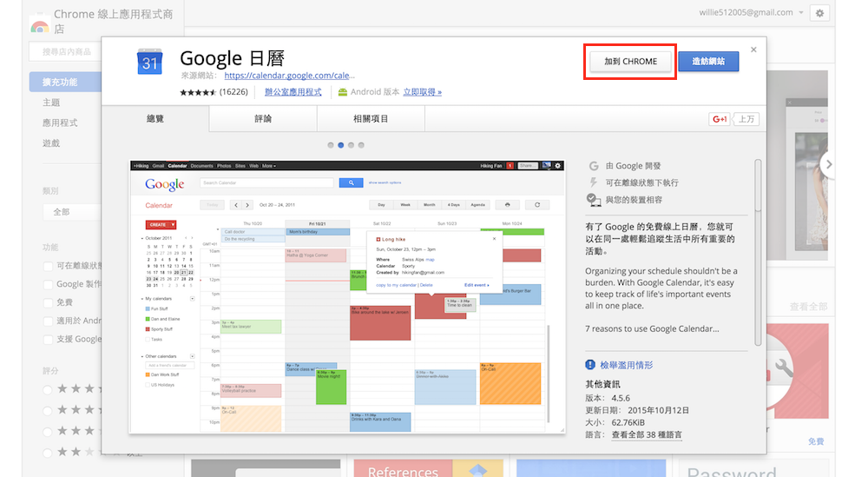Select 擴充功能 in sidebar
868x477 pixels.
(65, 82)
